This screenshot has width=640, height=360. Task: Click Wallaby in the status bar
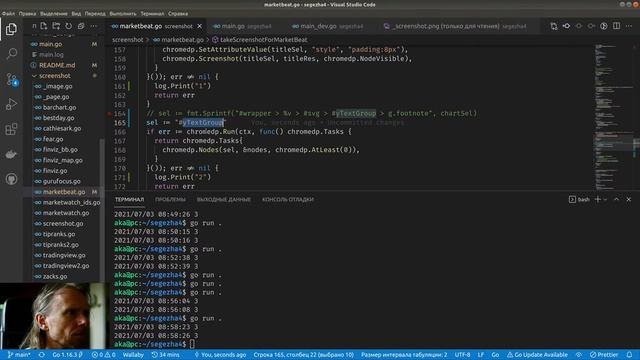[x=133, y=355]
